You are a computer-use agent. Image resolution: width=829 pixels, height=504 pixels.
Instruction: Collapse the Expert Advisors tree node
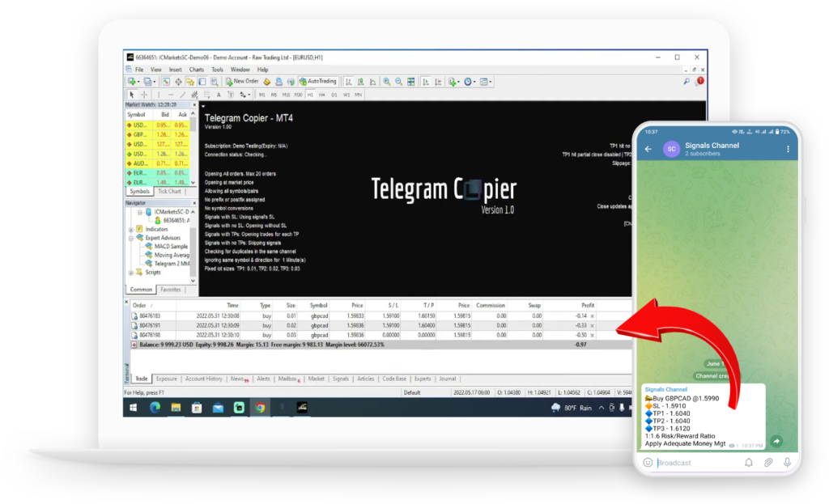tap(130, 238)
